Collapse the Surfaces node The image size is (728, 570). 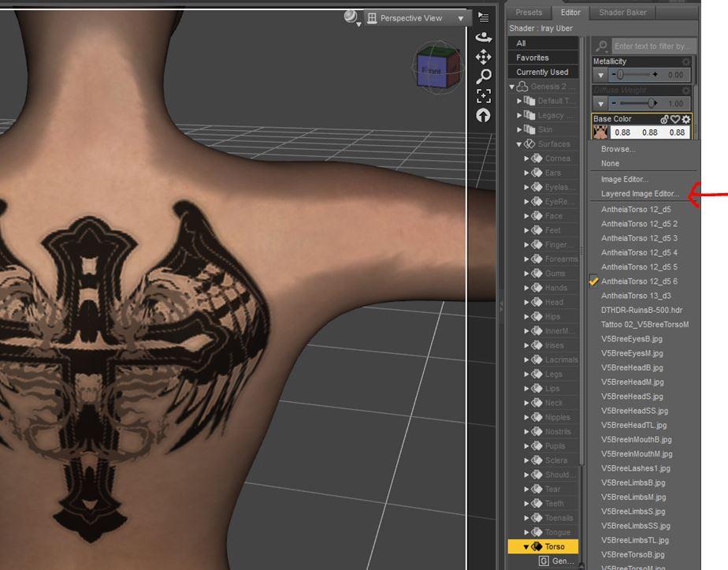tap(519, 144)
